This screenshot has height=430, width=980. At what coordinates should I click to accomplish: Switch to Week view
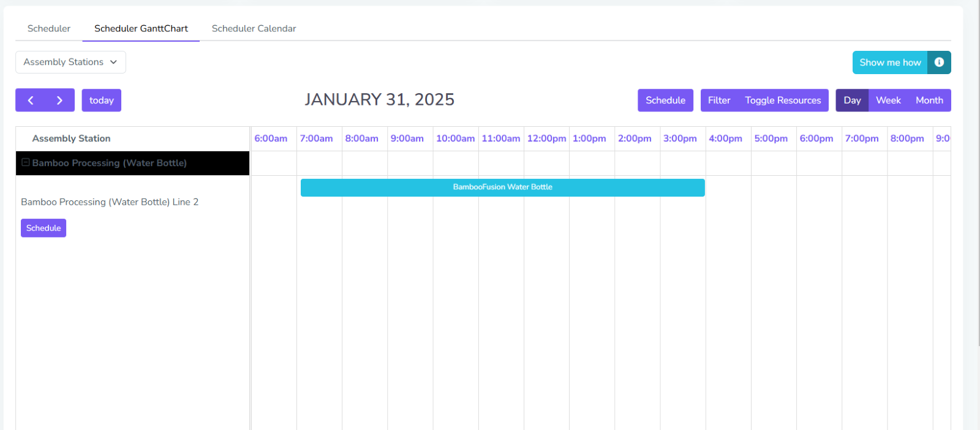pos(888,100)
